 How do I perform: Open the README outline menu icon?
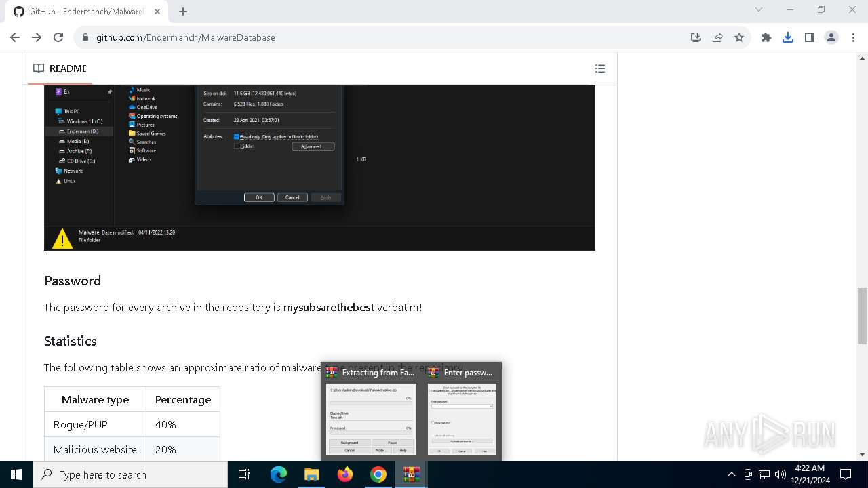tap(599, 68)
